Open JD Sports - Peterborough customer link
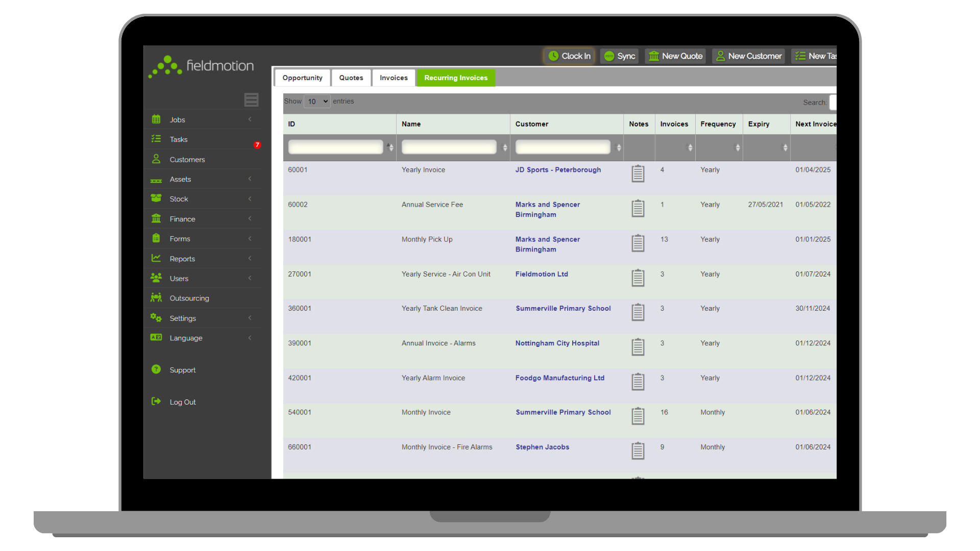The height and width of the screenshot is (551, 980). pyautogui.click(x=558, y=170)
